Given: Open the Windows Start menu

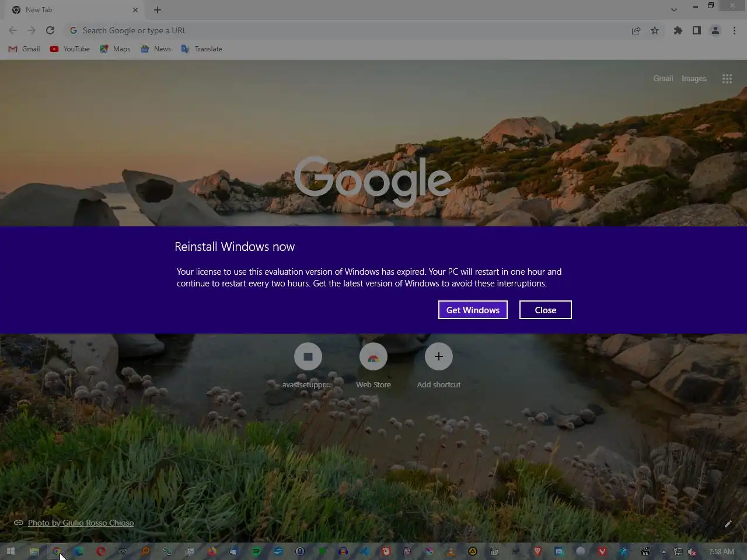Looking at the screenshot, I should tap(11, 551).
